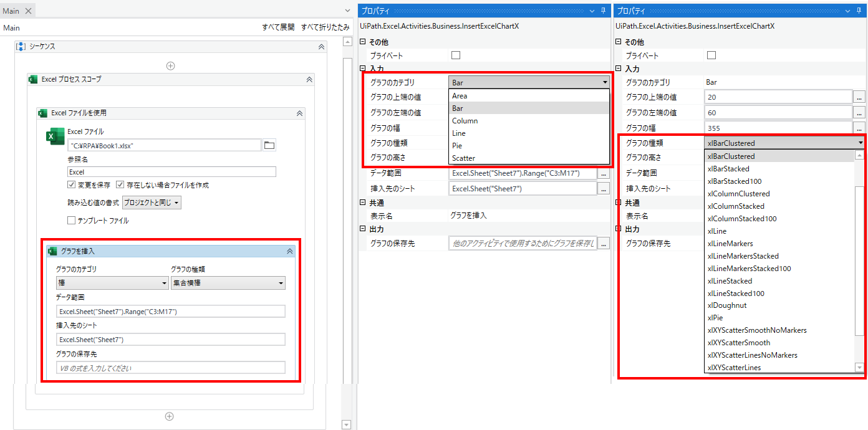
Task: Click the グラフを挿入 activity icon in the designer
Action: click(x=52, y=251)
